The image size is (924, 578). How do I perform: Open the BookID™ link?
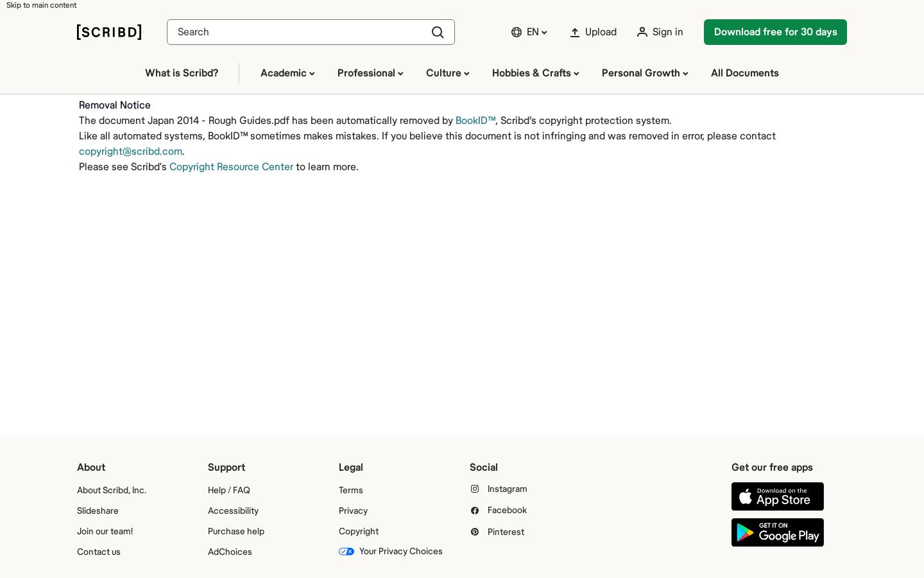pyautogui.click(x=475, y=121)
